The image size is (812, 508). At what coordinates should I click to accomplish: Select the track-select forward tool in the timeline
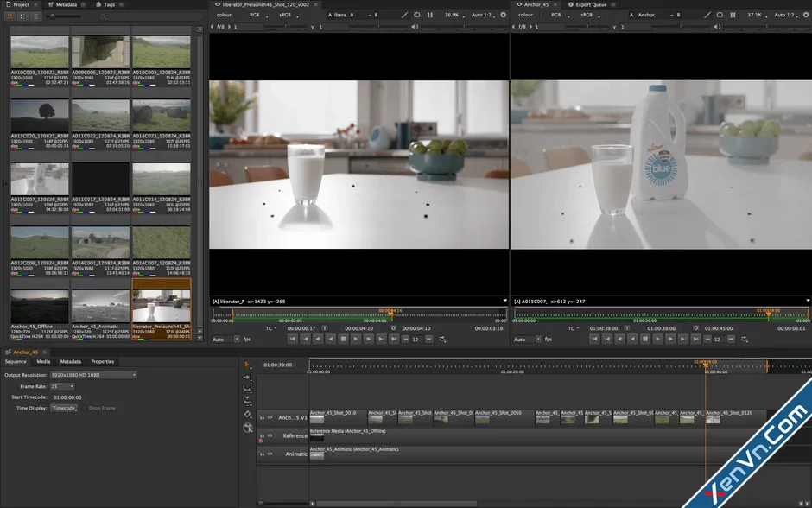click(x=247, y=377)
